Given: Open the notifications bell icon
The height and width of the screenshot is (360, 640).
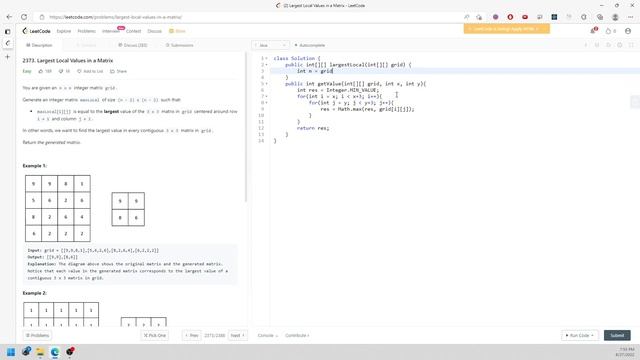Looking at the screenshot, I should 593,31.
